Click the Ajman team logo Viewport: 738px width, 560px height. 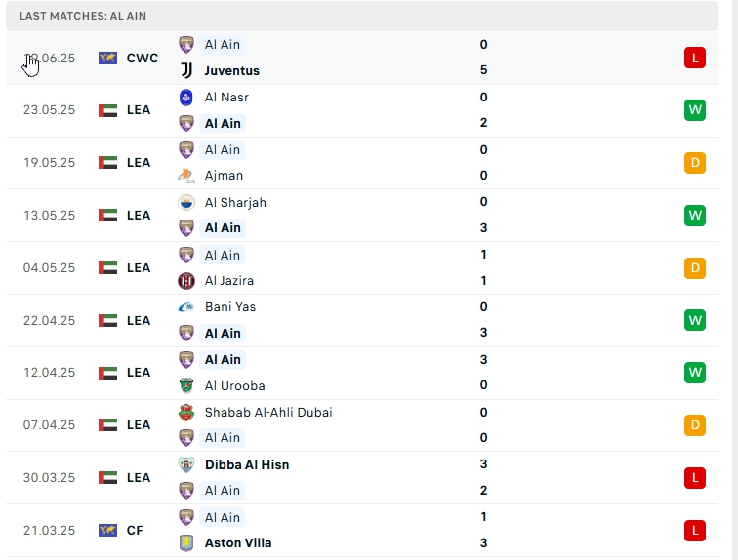(x=186, y=176)
